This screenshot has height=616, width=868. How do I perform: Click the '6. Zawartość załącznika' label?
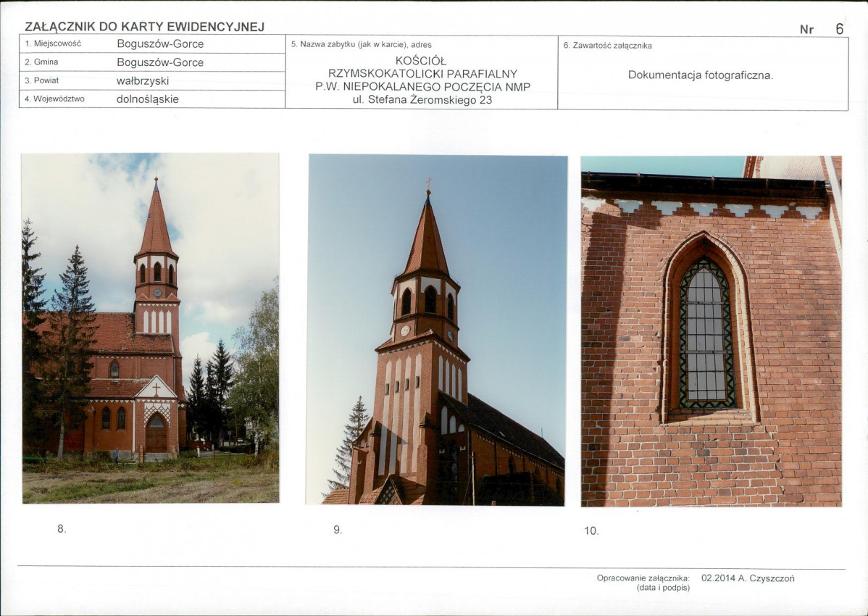(607, 46)
